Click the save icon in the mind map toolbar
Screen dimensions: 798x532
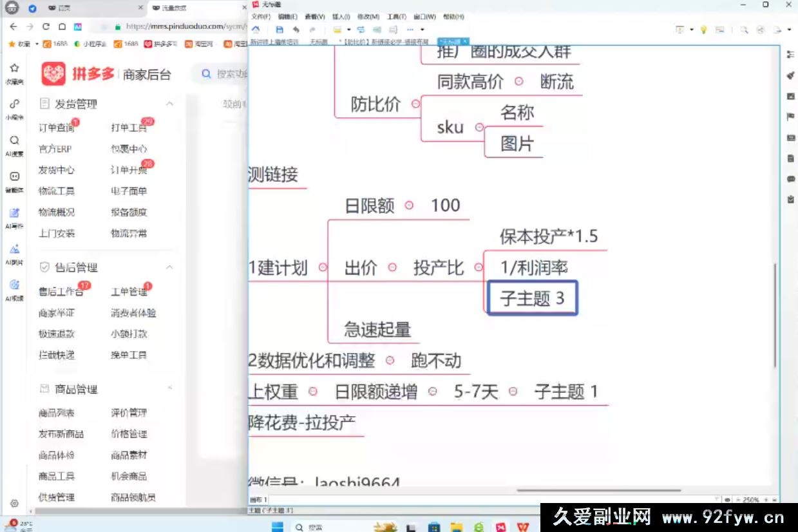pyautogui.click(x=280, y=30)
